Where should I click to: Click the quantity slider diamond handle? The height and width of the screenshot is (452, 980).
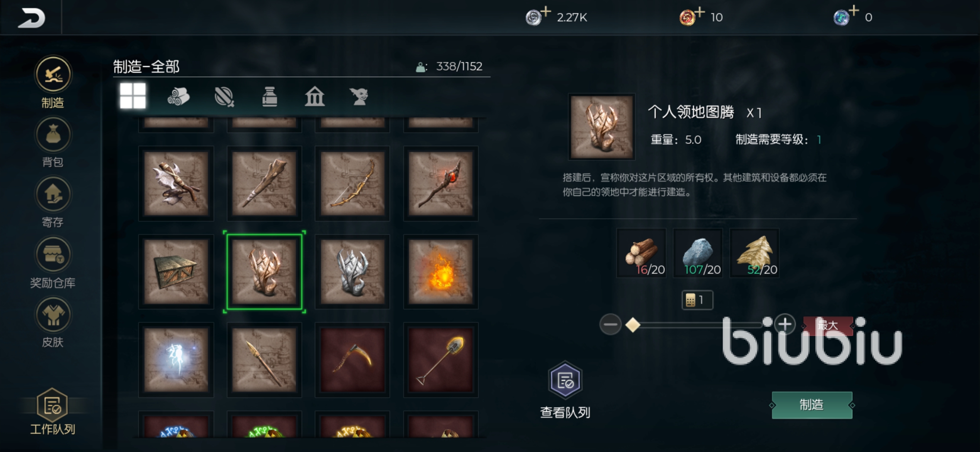633,325
